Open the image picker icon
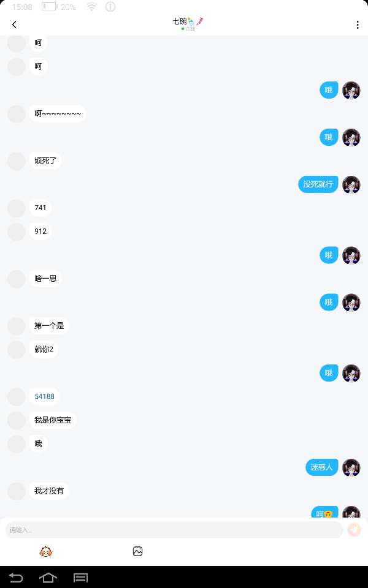 138,551
